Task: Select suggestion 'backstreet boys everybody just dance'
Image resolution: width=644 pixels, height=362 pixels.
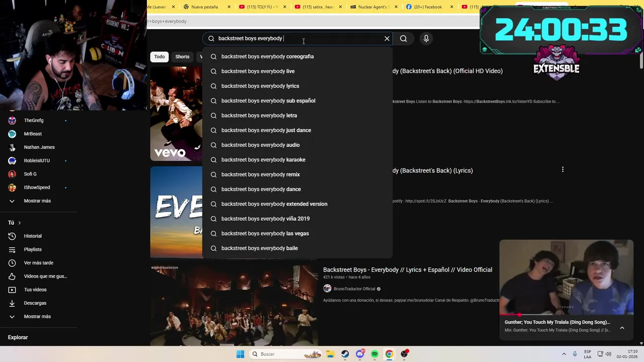Action: [297, 130]
